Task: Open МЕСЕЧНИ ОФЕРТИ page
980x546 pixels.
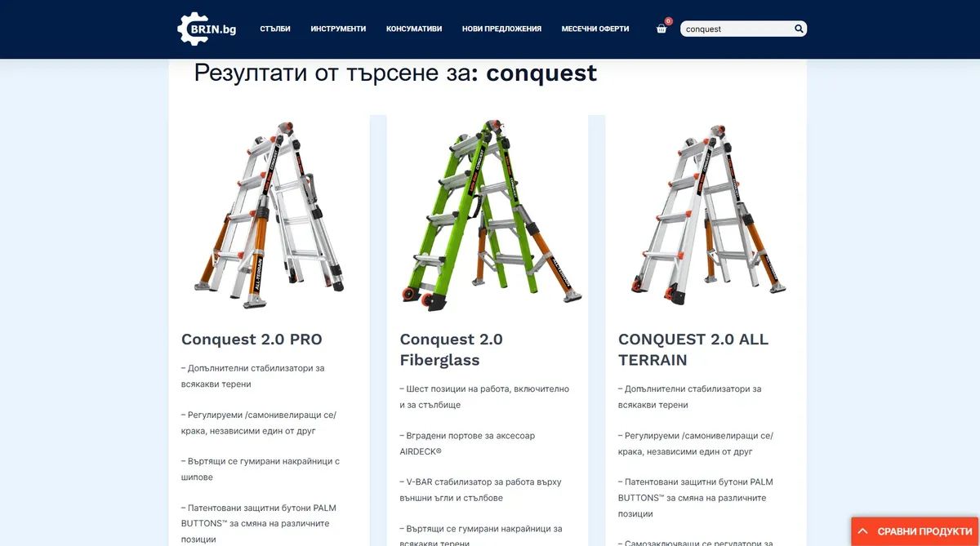Action: point(595,29)
